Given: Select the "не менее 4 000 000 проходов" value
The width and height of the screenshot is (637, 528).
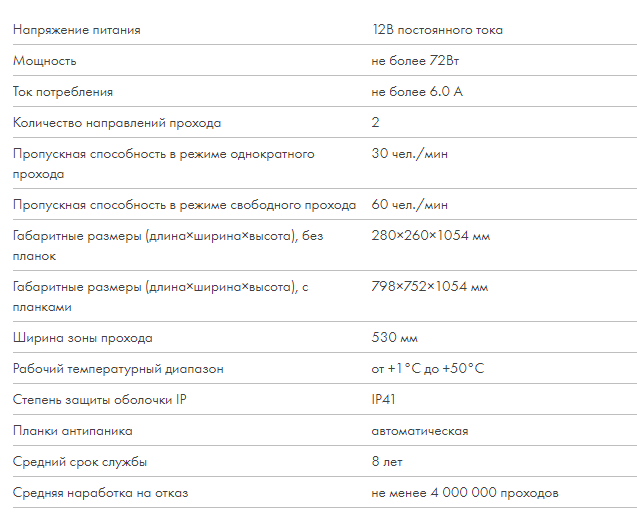Looking at the screenshot, I should [x=465, y=493].
